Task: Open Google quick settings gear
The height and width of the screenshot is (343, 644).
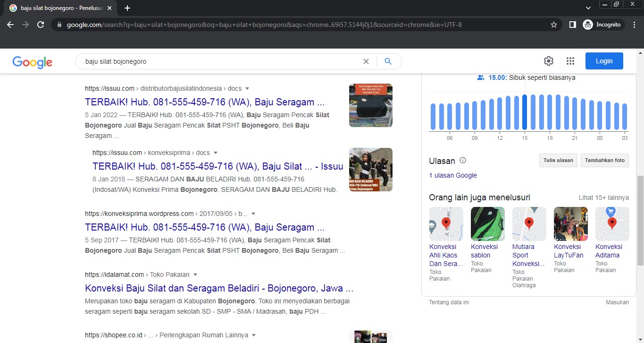Action: click(x=548, y=61)
